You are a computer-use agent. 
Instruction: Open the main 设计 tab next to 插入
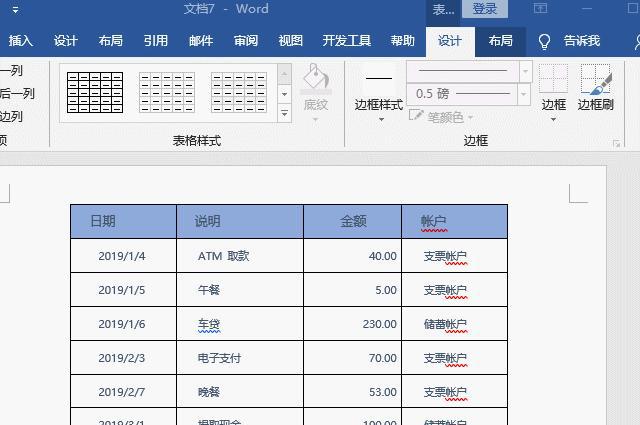coord(65,41)
